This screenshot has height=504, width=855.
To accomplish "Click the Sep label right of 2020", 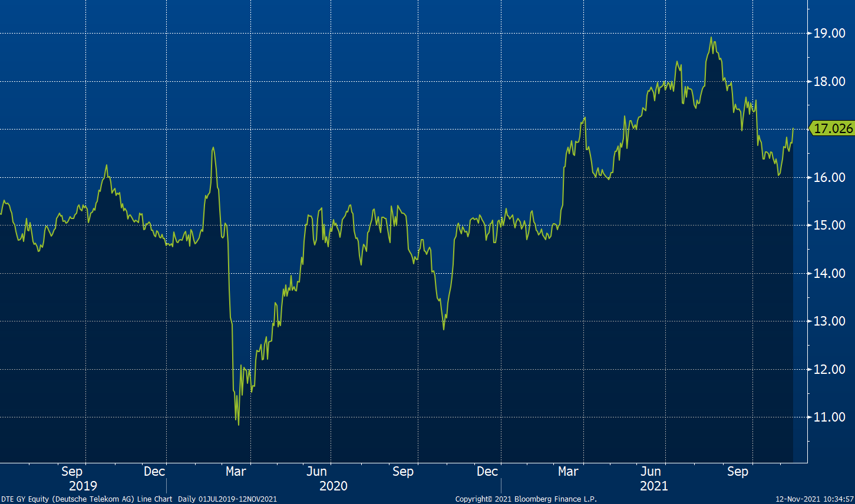I will point(403,472).
